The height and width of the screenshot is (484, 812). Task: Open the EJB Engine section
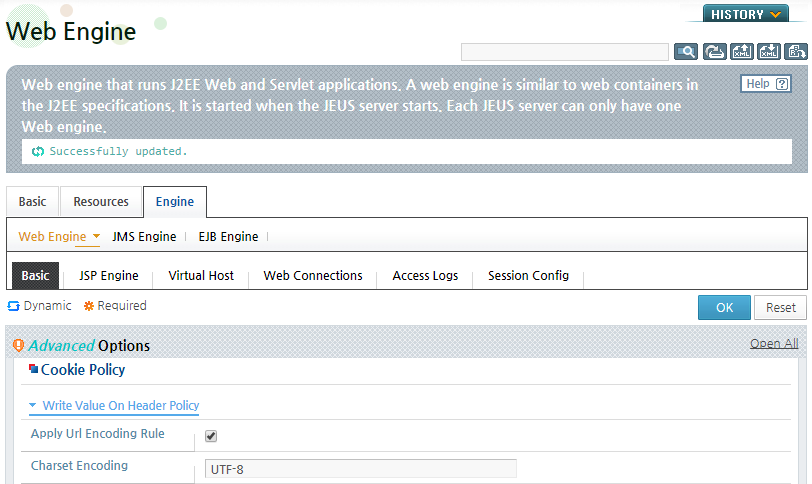click(x=228, y=237)
